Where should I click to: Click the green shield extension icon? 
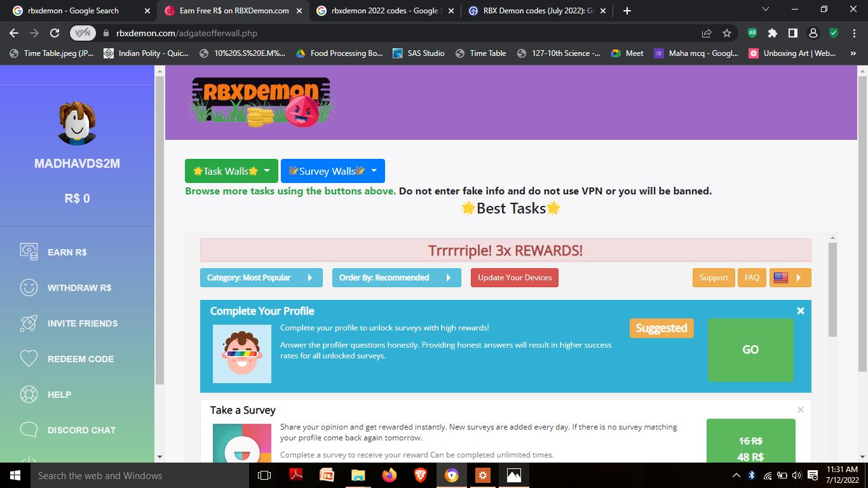(834, 33)
